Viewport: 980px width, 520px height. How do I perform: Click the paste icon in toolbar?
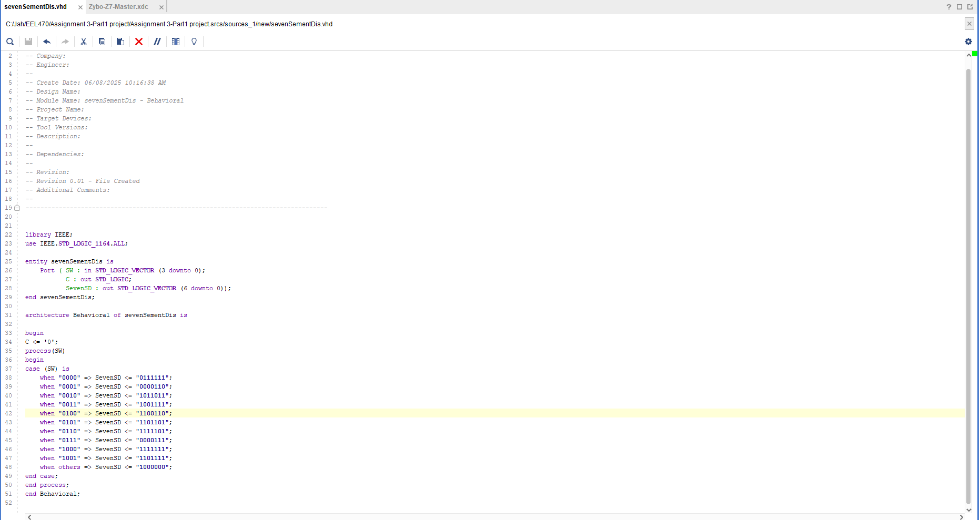click(x=120, y=42)
